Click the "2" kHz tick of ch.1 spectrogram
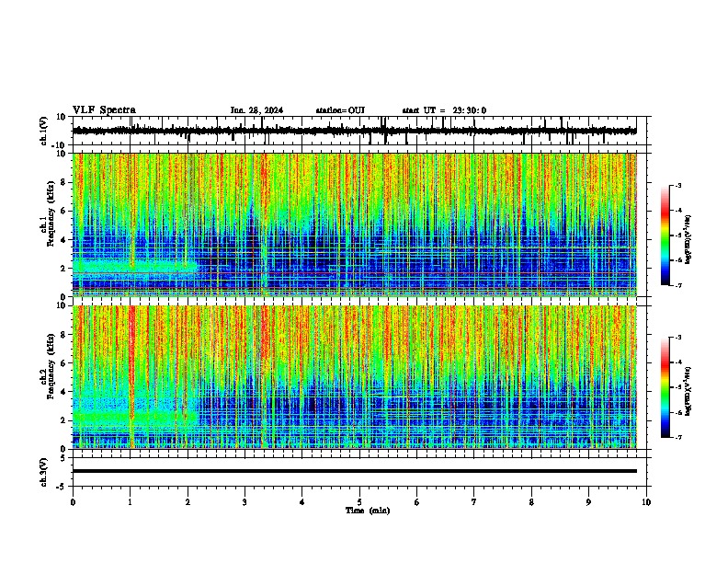 pos(64,268)
